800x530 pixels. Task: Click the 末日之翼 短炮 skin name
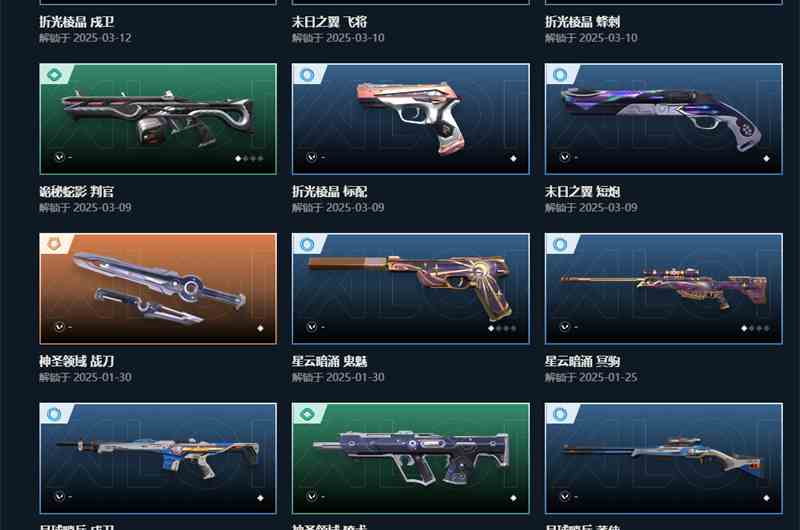582,192
